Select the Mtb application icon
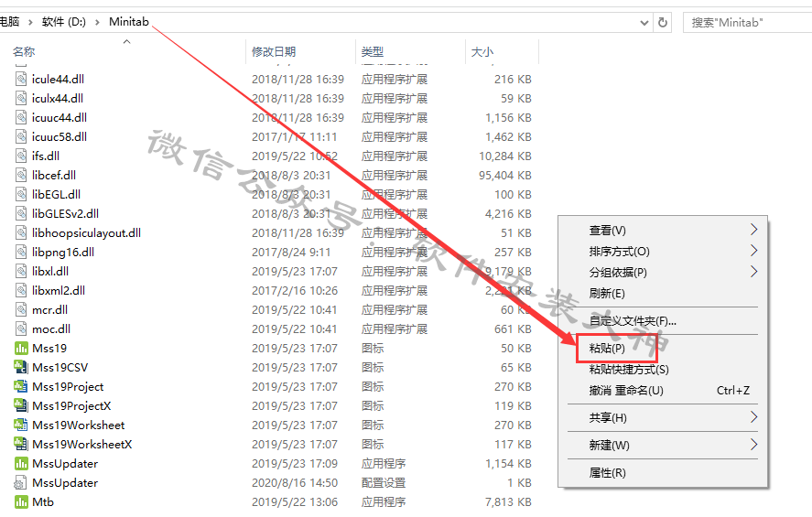This screenshot has width=812, height=517. [x=21, y=502]
